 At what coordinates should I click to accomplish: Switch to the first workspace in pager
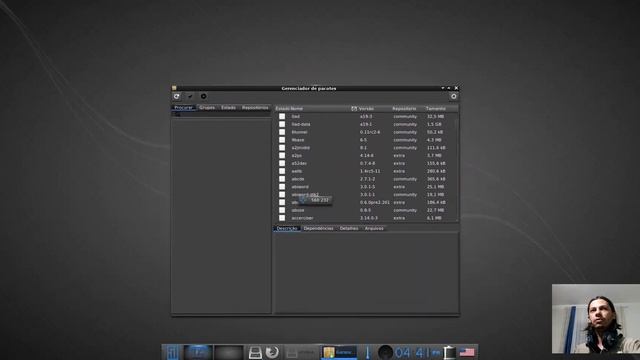click(198, 352)
